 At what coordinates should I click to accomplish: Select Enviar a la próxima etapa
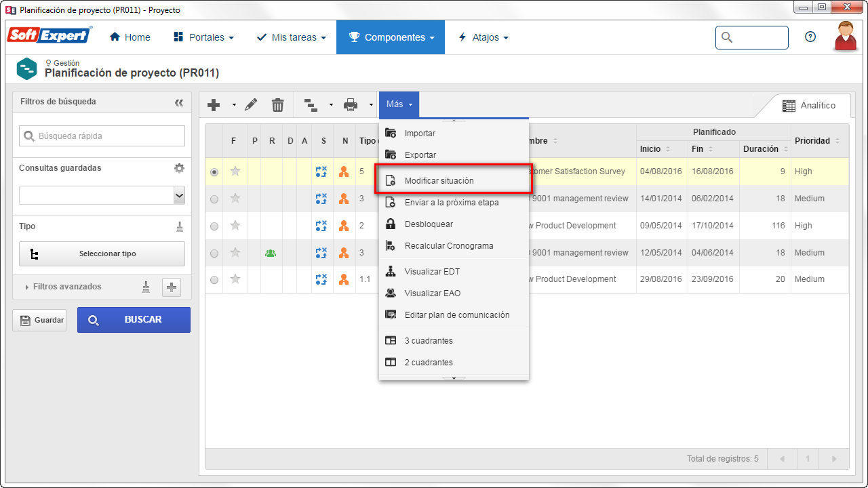(454, 203)
